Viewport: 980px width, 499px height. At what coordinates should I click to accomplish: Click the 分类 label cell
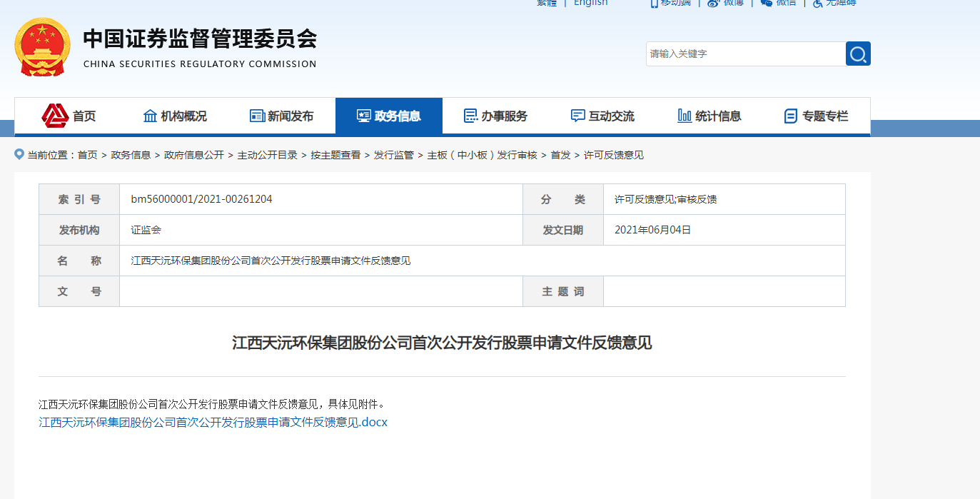(x=563, y=199)
